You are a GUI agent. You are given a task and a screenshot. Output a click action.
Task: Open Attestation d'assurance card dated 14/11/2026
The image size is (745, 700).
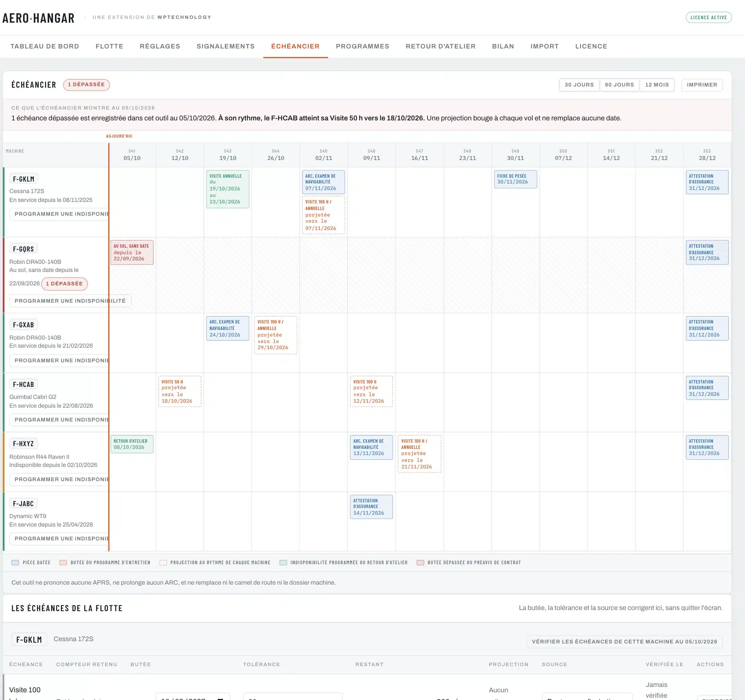pos(371,507)
